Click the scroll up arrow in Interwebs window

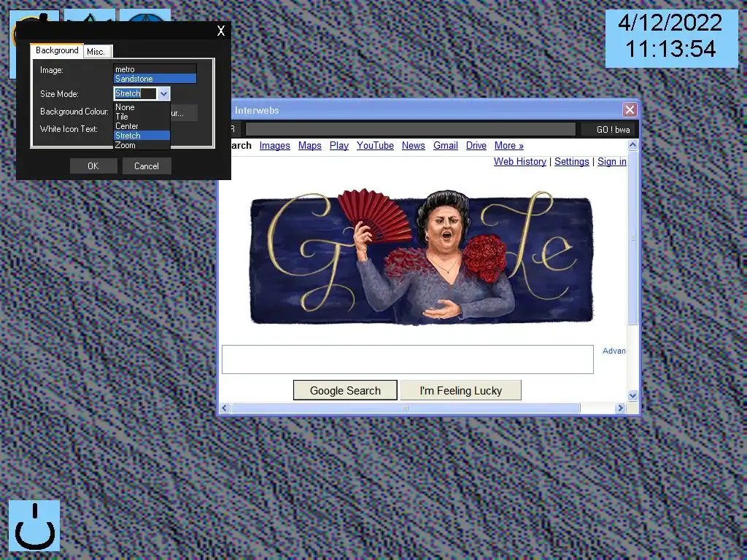tap(632, 145)
